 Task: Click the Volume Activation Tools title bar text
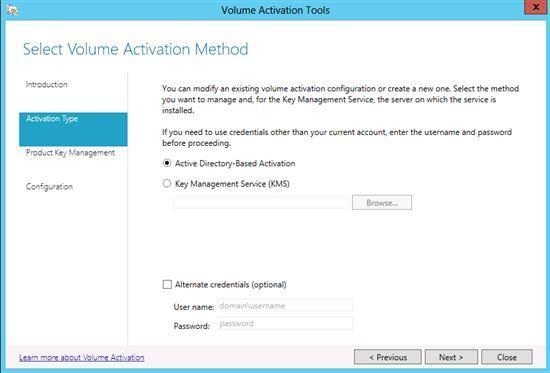coord(275,10)
